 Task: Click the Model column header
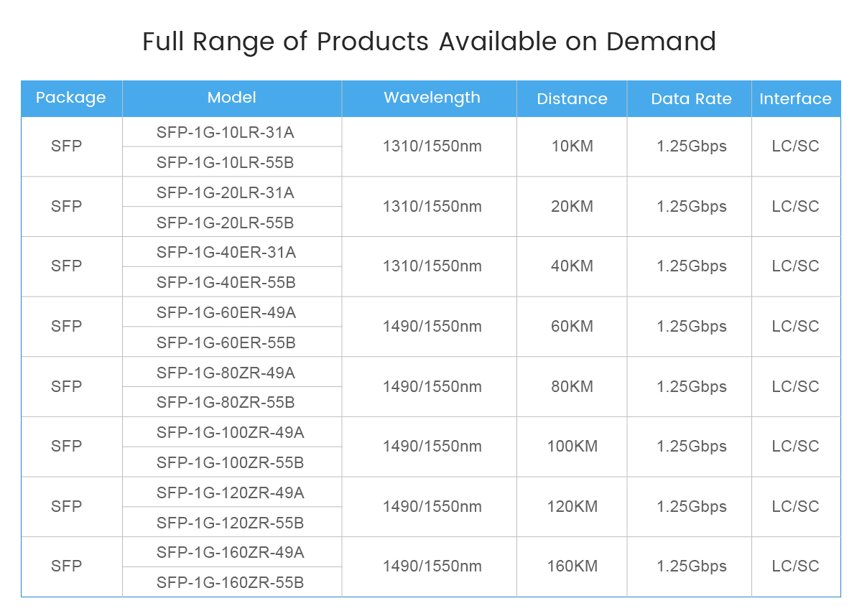(231, 98)
